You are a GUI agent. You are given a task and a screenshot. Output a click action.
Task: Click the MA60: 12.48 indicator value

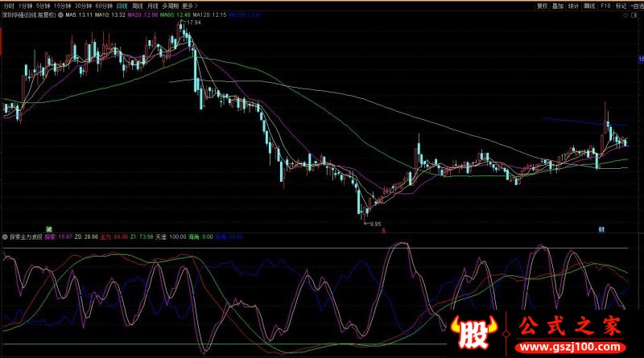click(175, 14)
